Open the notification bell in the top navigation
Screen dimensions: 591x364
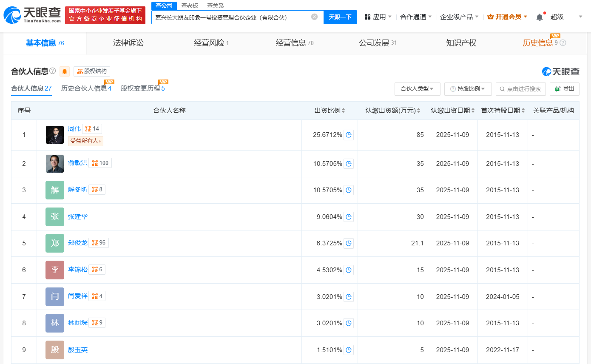tap(539, 16)
